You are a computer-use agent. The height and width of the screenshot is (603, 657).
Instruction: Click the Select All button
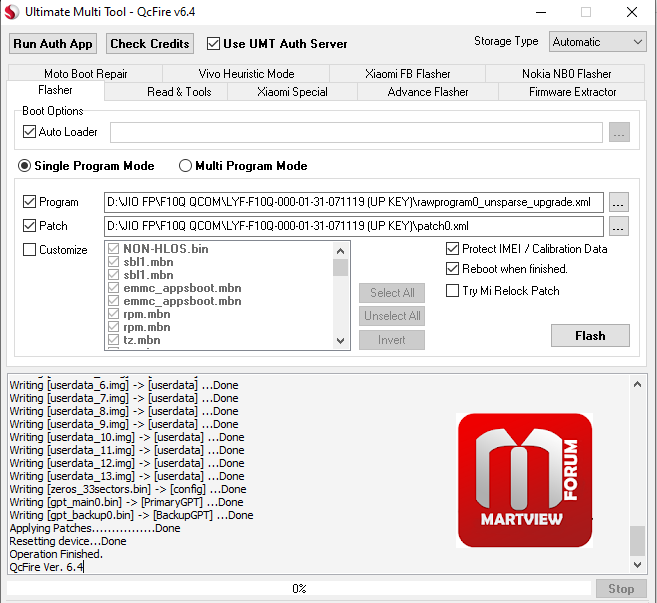click(x=392, y=292)
